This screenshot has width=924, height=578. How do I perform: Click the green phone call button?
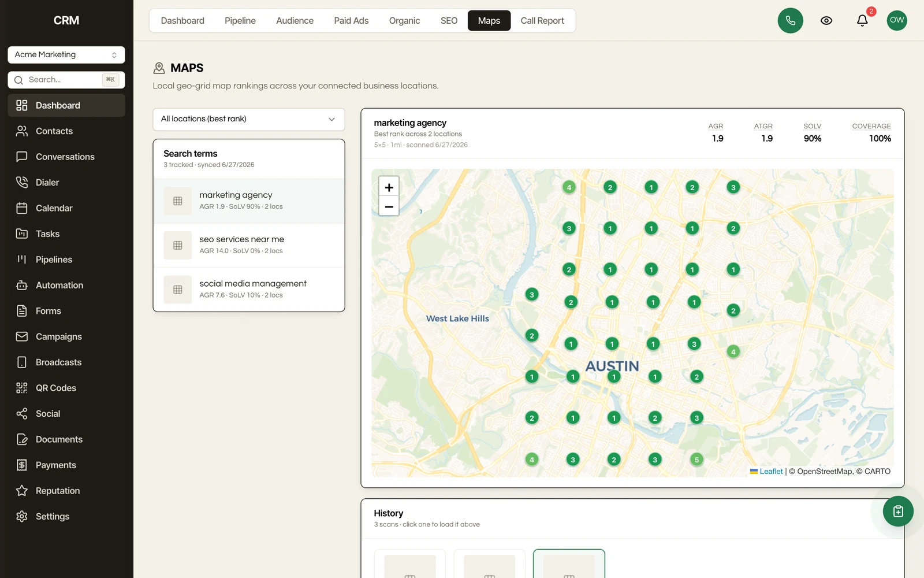coord(790,21)
